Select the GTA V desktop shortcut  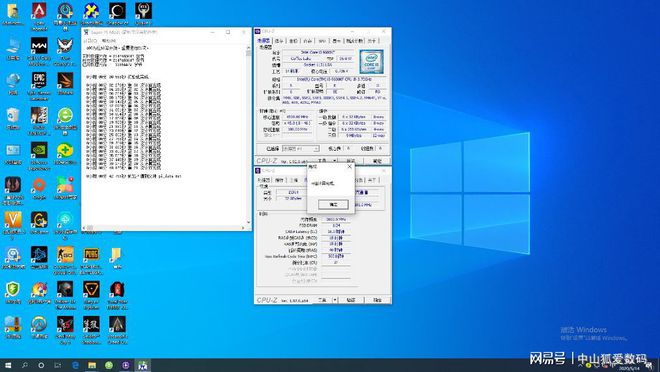pos(13,220)
